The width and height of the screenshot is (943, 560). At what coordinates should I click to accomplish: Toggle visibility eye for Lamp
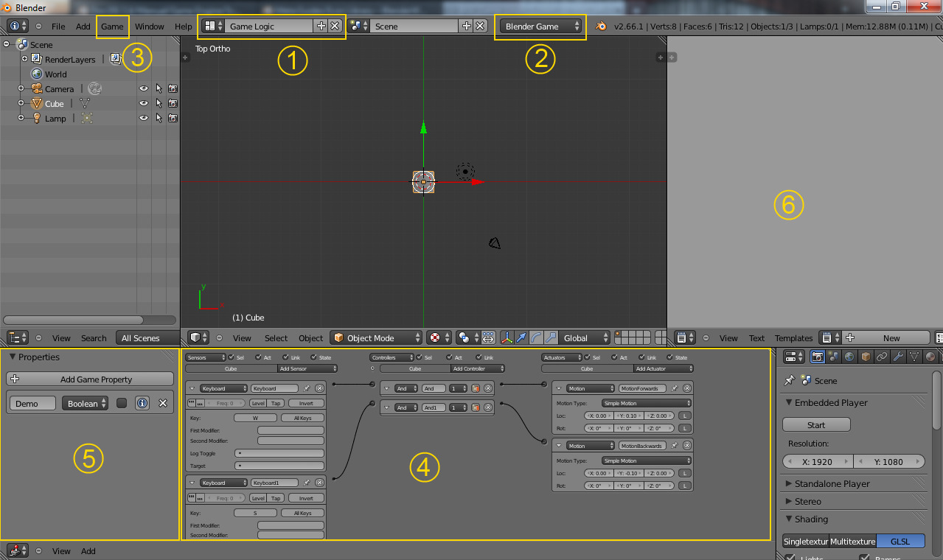tap(144, 118)
